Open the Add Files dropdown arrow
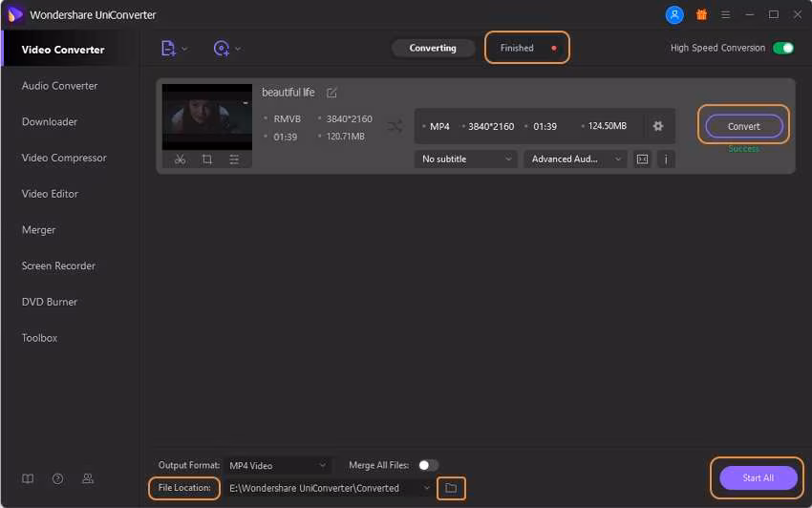The height and width of the screenshot is (508, 812). click(x=185, y=50)
